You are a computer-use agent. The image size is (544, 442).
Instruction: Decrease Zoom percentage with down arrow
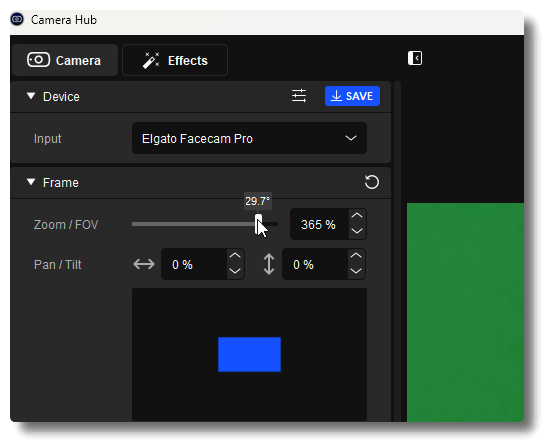[x=357, y=231]
